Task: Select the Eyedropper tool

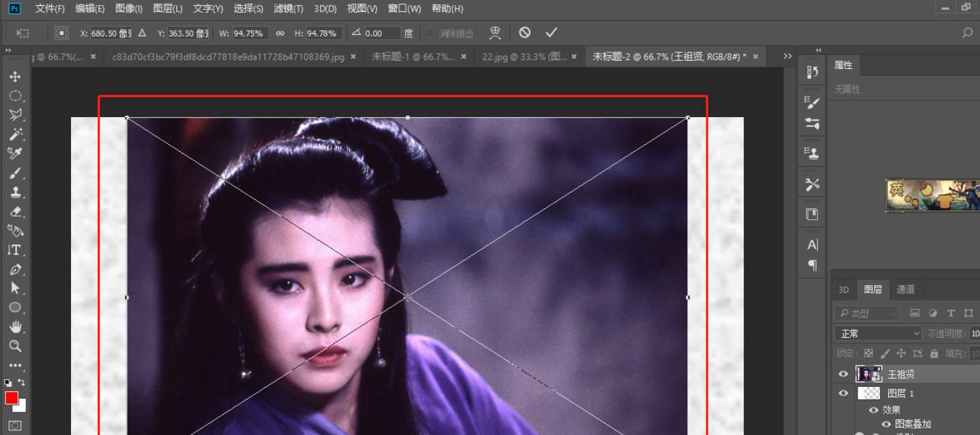Action: (15, 153)
